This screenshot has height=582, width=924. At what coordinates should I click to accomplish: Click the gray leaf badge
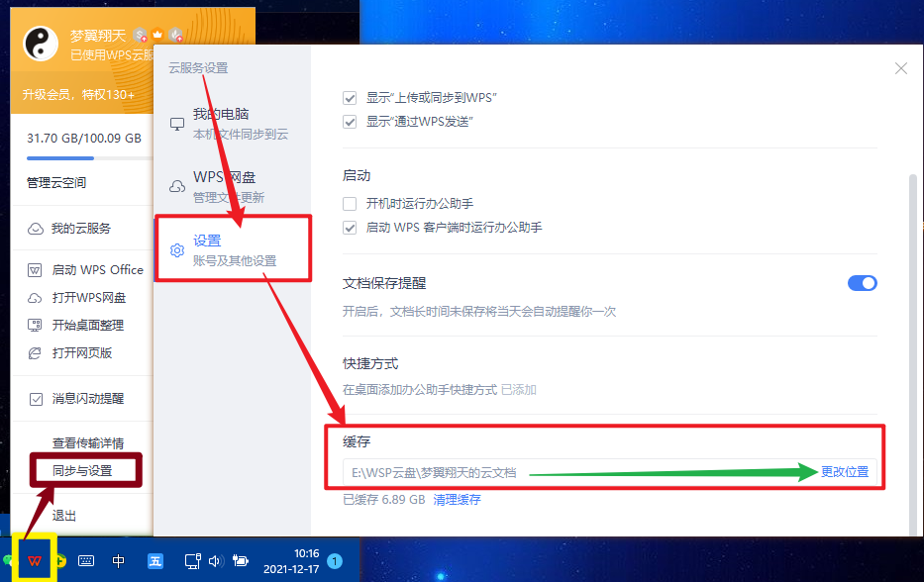click(x=175, y=36)
